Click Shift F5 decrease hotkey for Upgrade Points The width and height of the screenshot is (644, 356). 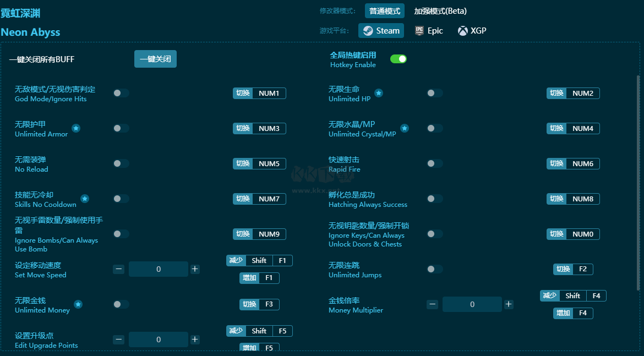pyautogui.click(x=260, y=331)
